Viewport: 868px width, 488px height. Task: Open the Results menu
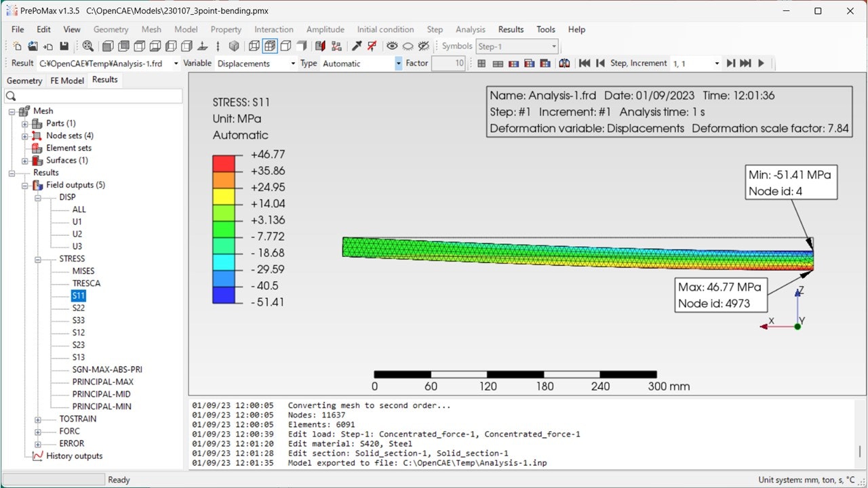point(511,29)
